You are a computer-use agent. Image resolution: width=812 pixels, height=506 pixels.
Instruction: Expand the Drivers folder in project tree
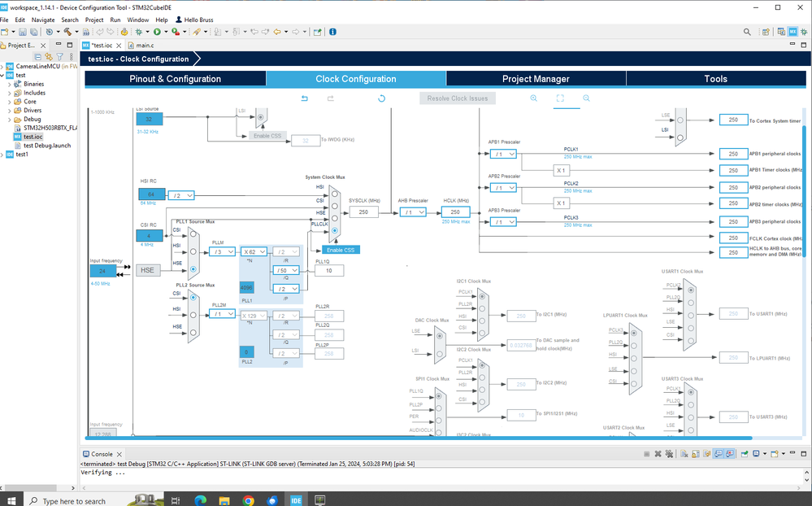(10, 110)
